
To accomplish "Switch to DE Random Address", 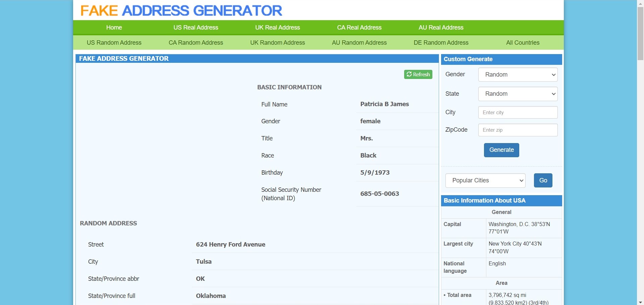I will [x=441, y=43].
